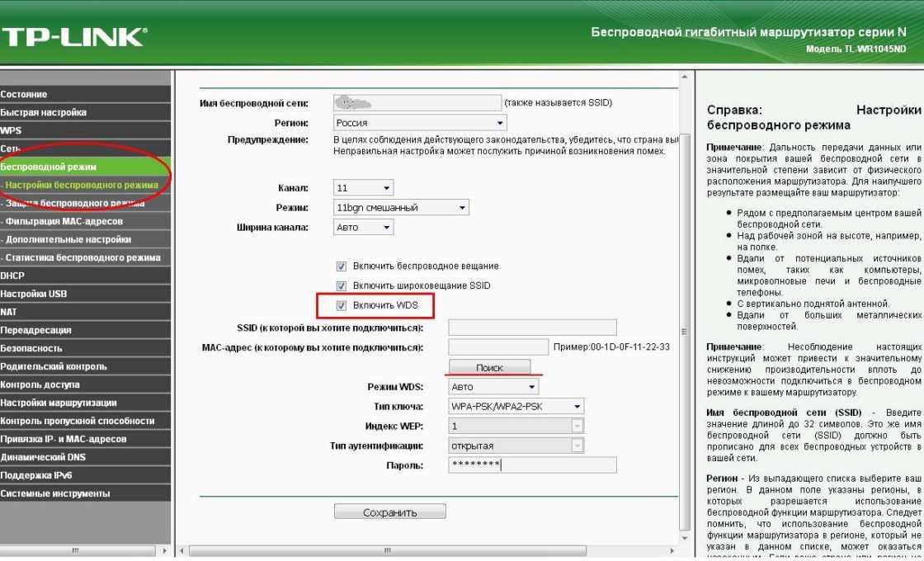The image size is (924, 561).
Task: Toggle the SSID broadcast checkbox
Action: pos(341,285)
